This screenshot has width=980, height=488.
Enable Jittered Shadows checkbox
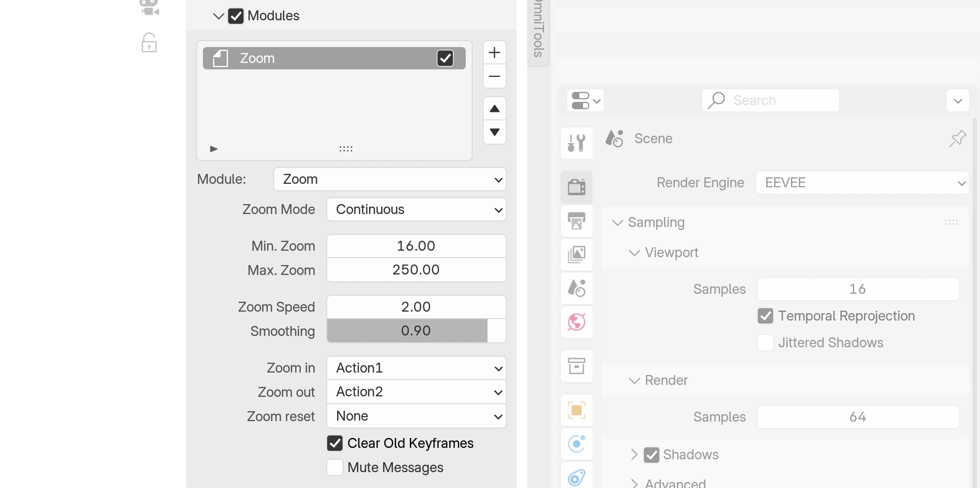(x=765, y=342)
